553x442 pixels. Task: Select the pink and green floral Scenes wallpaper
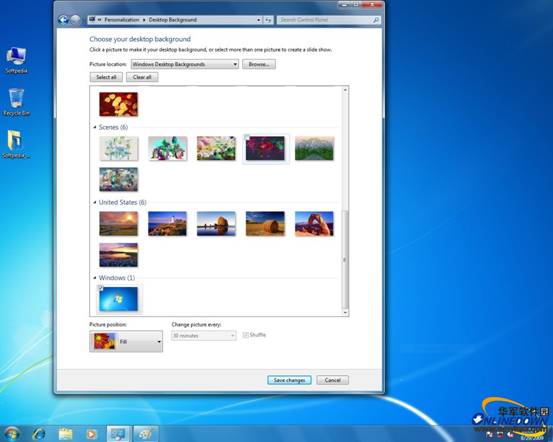tap(216, 149)
